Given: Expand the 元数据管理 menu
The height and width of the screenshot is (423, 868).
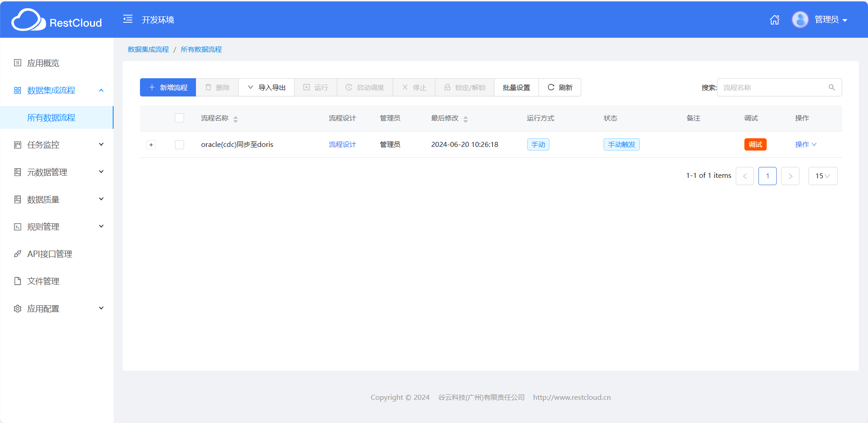Looking at the screenshot, I should coord(57,172).
